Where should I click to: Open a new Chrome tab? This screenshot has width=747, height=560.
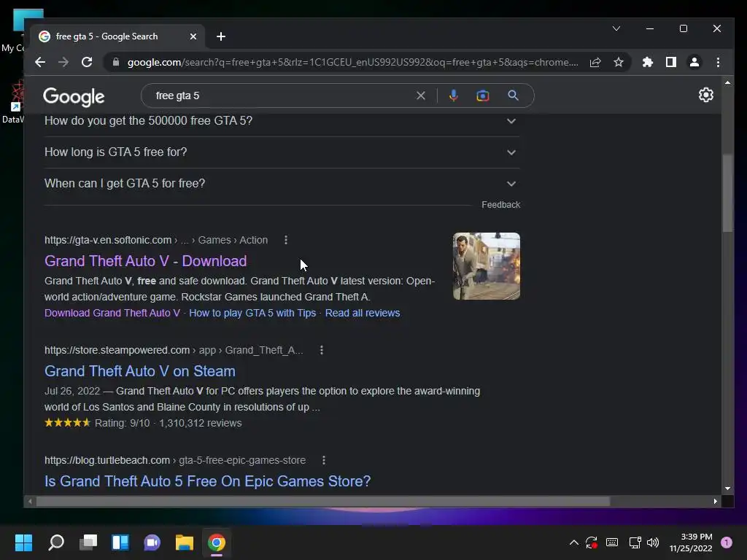click(x=220, y=36)
